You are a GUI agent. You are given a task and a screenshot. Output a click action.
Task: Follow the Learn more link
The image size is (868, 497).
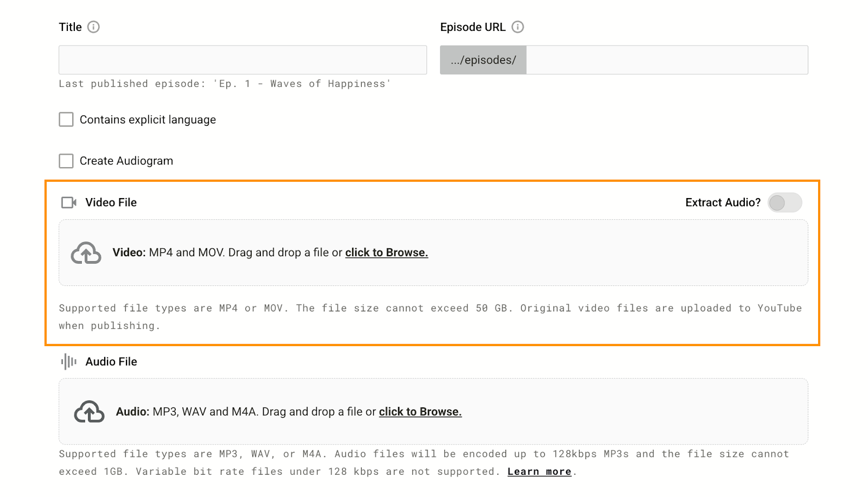[539, 471]
